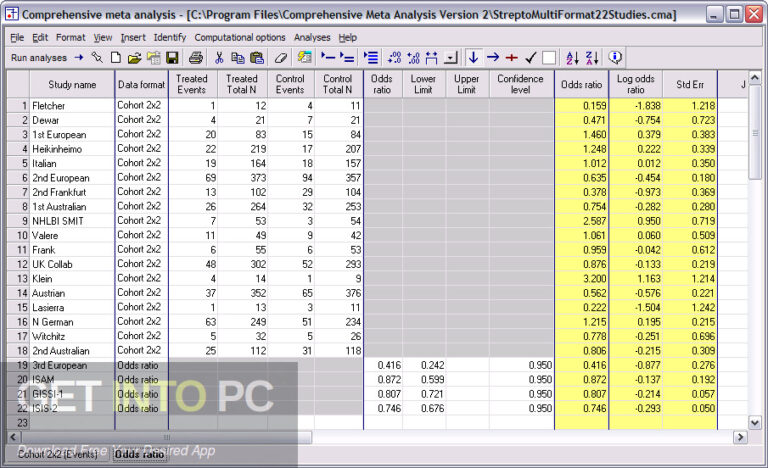The image size is (768, 468).
Task: Click the Study name column header
Action: (72, 84)
